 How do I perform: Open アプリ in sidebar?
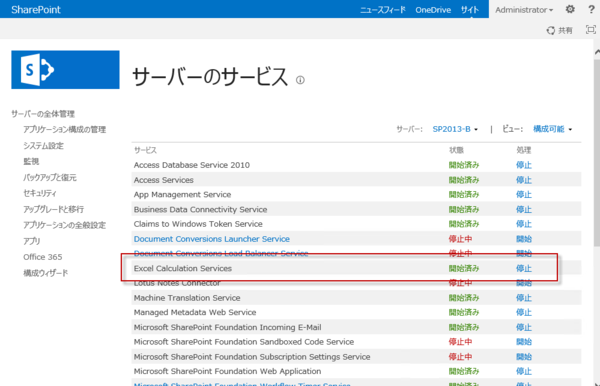(32, 241)
